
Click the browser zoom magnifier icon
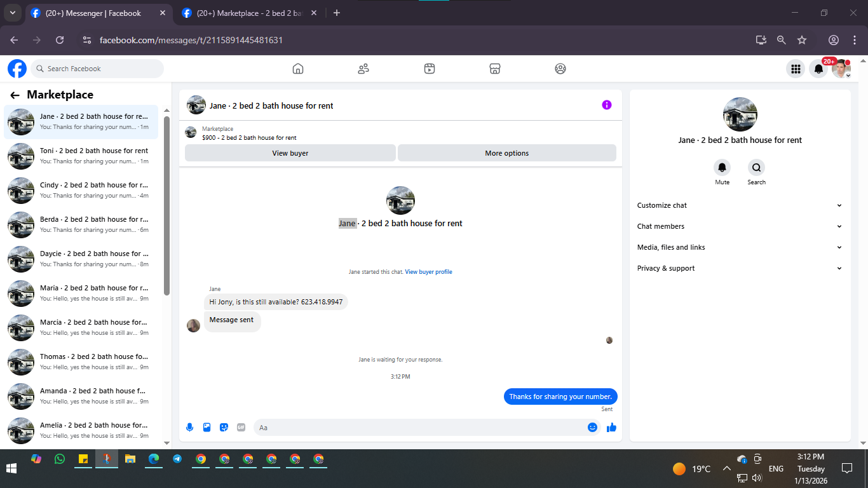pos(782,40)
